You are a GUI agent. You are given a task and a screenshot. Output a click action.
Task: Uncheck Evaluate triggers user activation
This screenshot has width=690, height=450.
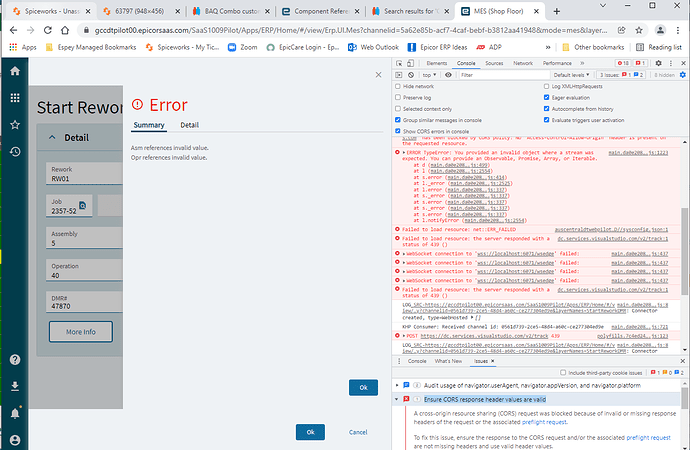point(547,120)
